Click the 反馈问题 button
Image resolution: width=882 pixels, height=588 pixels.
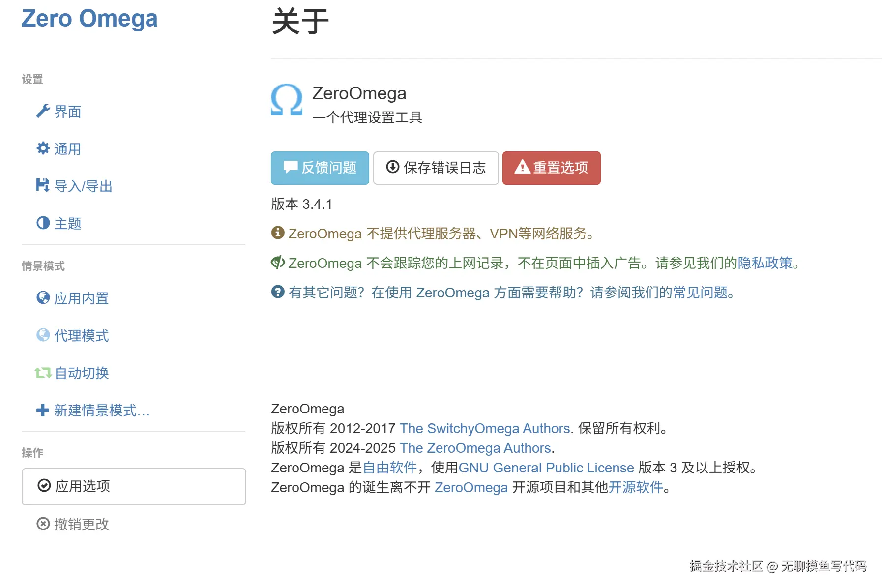pyautogui.click(x=320, y=168)
